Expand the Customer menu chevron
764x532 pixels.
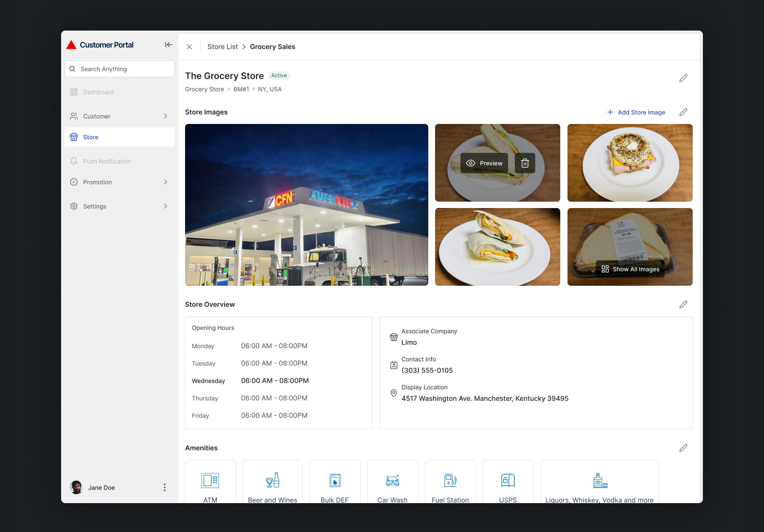tap(166, 116)
